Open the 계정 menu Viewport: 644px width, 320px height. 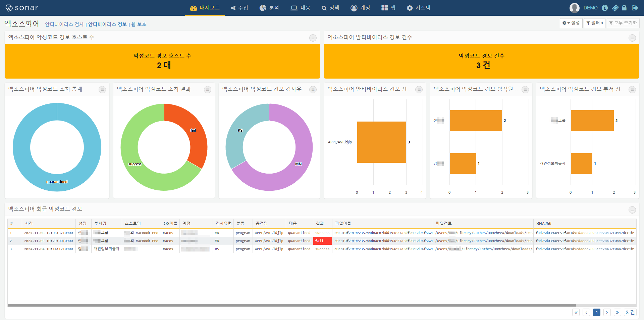tap(360, 8)
